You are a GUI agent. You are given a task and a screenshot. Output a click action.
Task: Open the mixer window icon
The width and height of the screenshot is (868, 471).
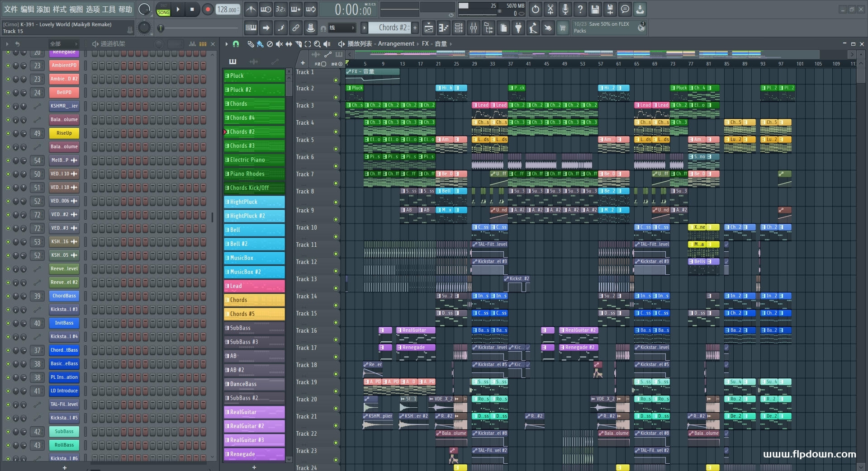click(474, 28)
